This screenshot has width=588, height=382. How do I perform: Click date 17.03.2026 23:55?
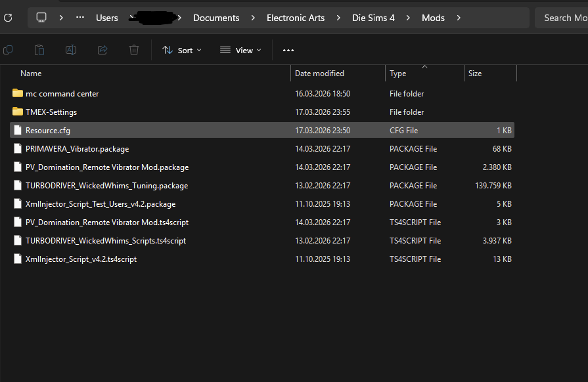click(x=323, y=112)
